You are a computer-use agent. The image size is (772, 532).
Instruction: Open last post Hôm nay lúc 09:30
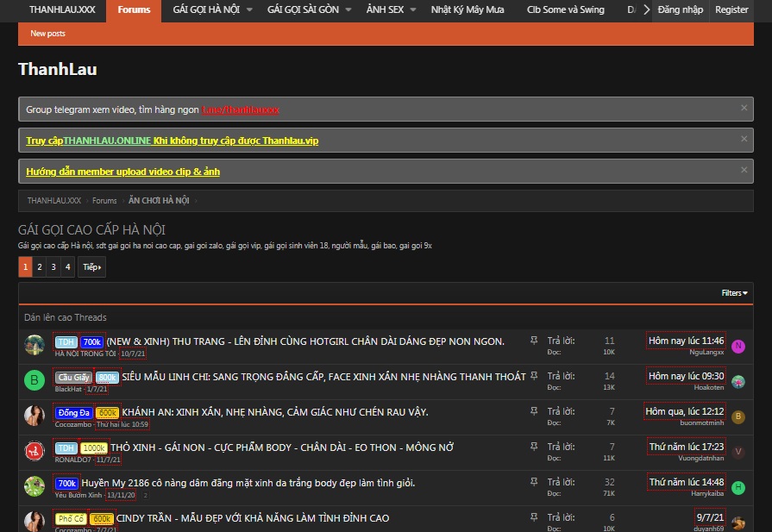click(686, 376)
